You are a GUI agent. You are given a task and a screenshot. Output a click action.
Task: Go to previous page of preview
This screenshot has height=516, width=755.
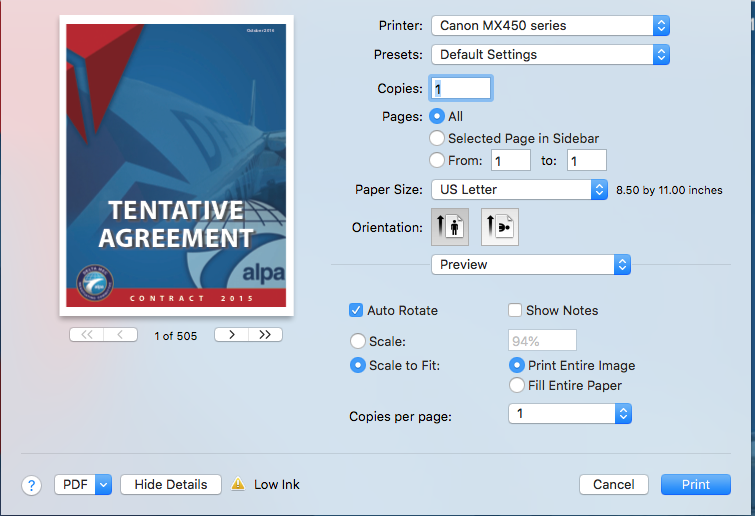pos(121,335)
